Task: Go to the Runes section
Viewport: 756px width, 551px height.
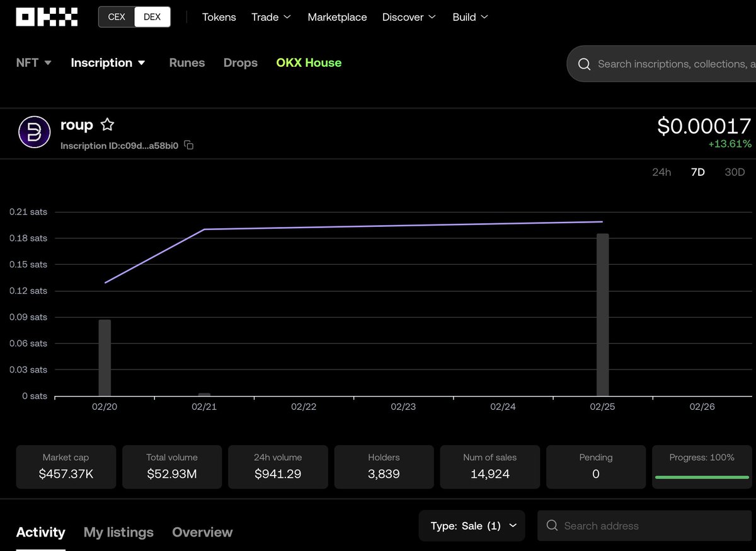Action: (187, 63)
